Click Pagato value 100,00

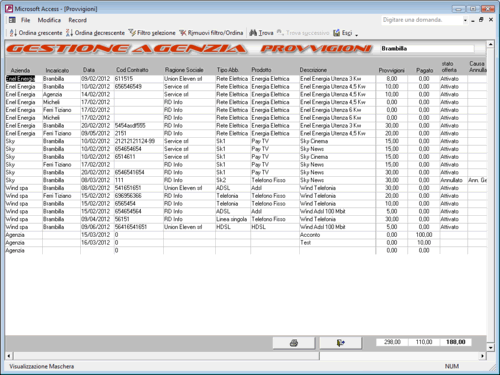424,235
